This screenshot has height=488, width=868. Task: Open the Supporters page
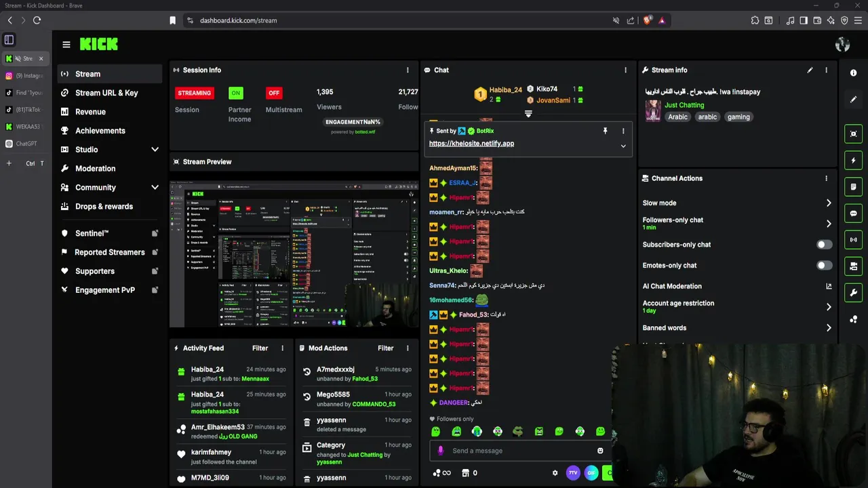(x=95, y=271)
